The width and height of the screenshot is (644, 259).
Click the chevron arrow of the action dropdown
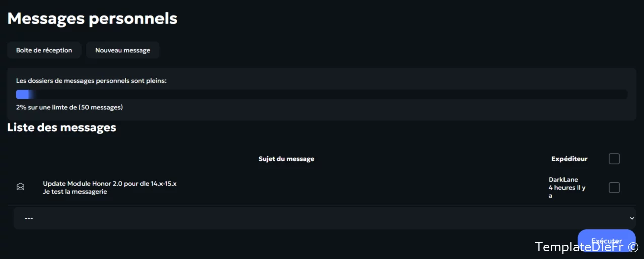pyautogui.click(x=632, y=218)
